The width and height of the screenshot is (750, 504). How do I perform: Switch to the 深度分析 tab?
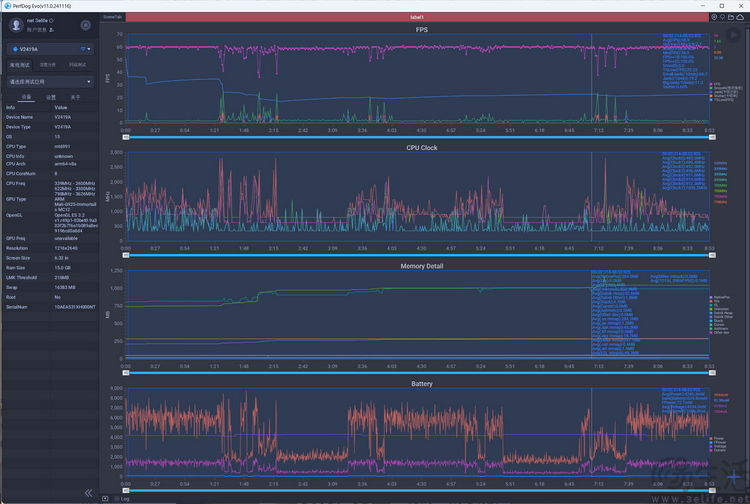[x=47, y=65]
